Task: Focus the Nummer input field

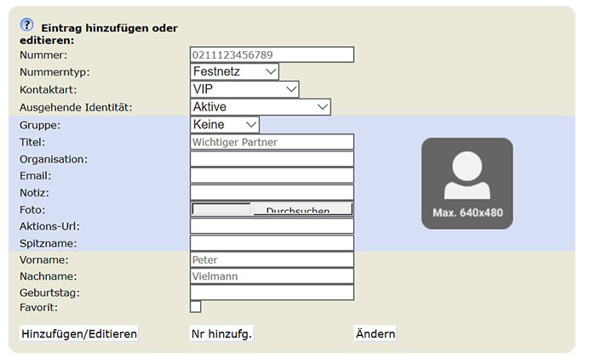Action: (x=272, y=55)
